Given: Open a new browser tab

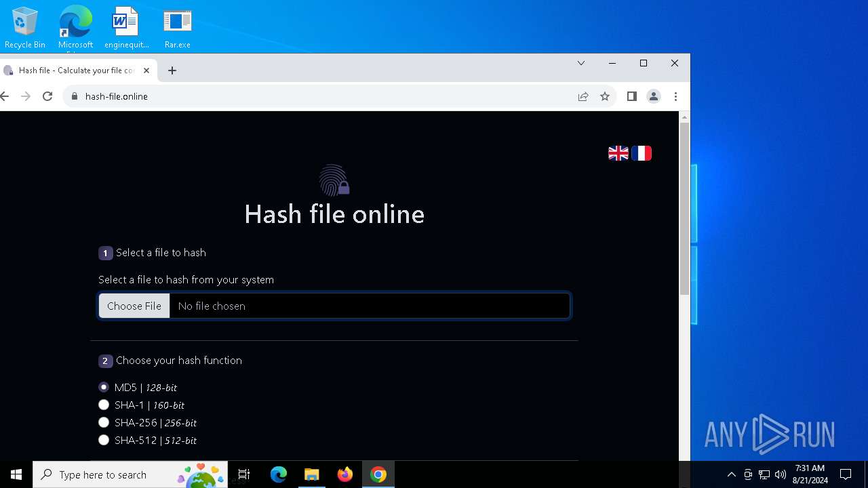Looking at the screenshot, I should pyautogui.click(x=172, y=70).
